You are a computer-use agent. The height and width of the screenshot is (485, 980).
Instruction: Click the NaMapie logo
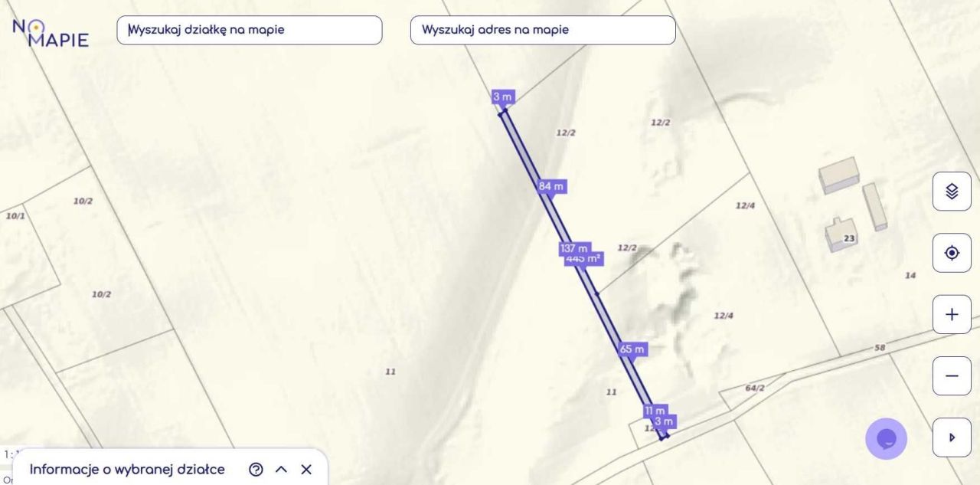point(50,32)
